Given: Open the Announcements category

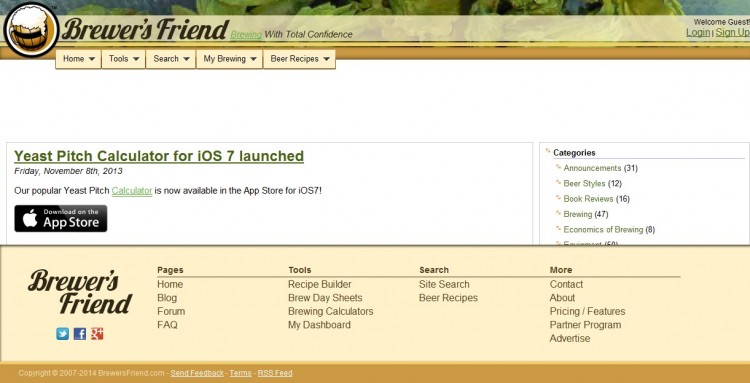Looking at the screenshot, I should [x=592, y=168].
